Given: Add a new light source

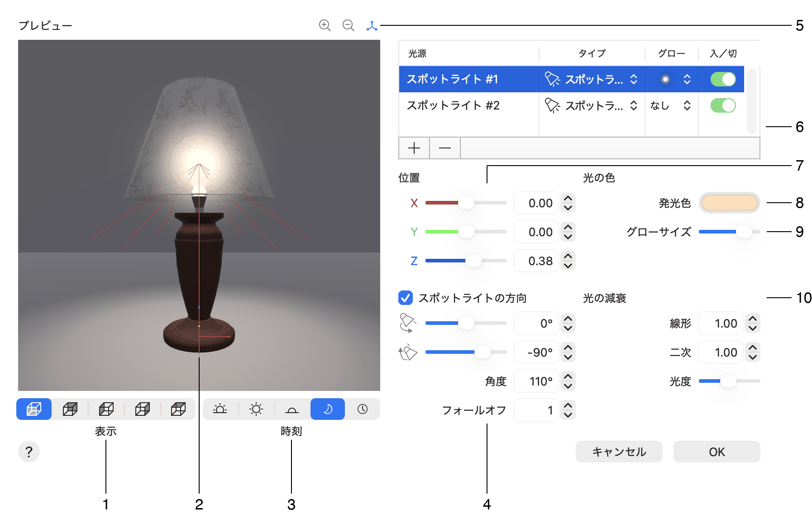Looking at the screenshot, I should click(414, 148).
